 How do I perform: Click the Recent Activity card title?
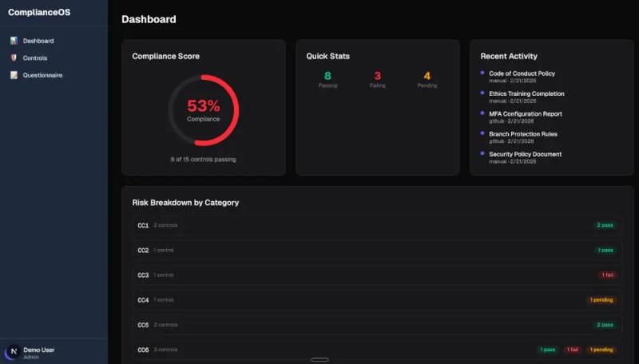(509, 56)
